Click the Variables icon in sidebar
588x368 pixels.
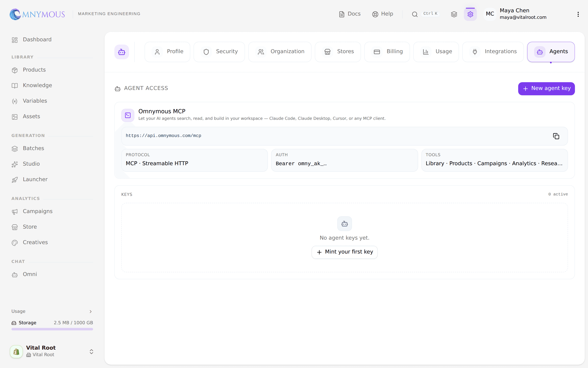(15, 101)
